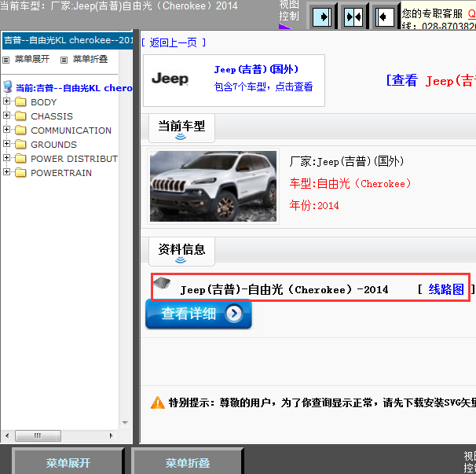Image resolution: width=476 pixels, height=474 pixels.
Task: Click the 您的专职客服 text at top right
Action: click(432, 13)
